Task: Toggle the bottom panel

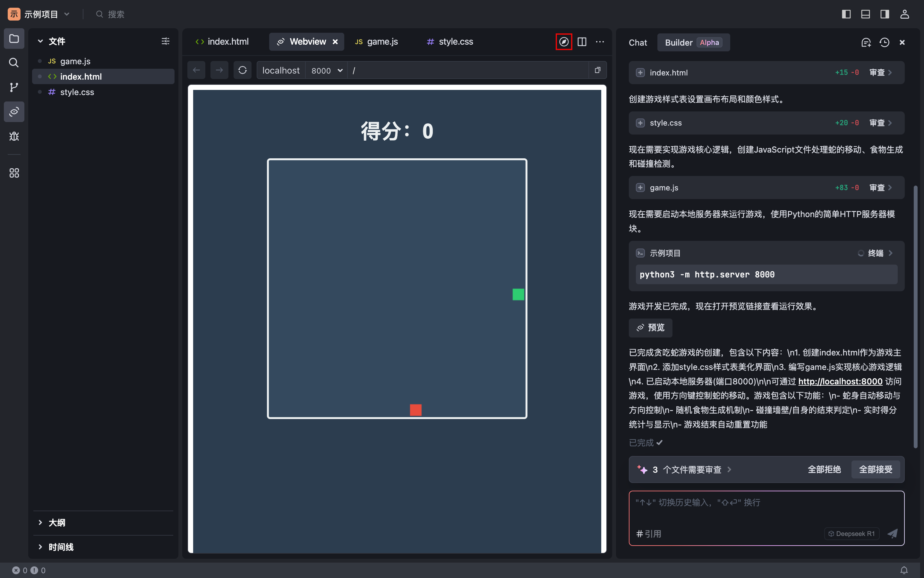Action: [866, 14]
